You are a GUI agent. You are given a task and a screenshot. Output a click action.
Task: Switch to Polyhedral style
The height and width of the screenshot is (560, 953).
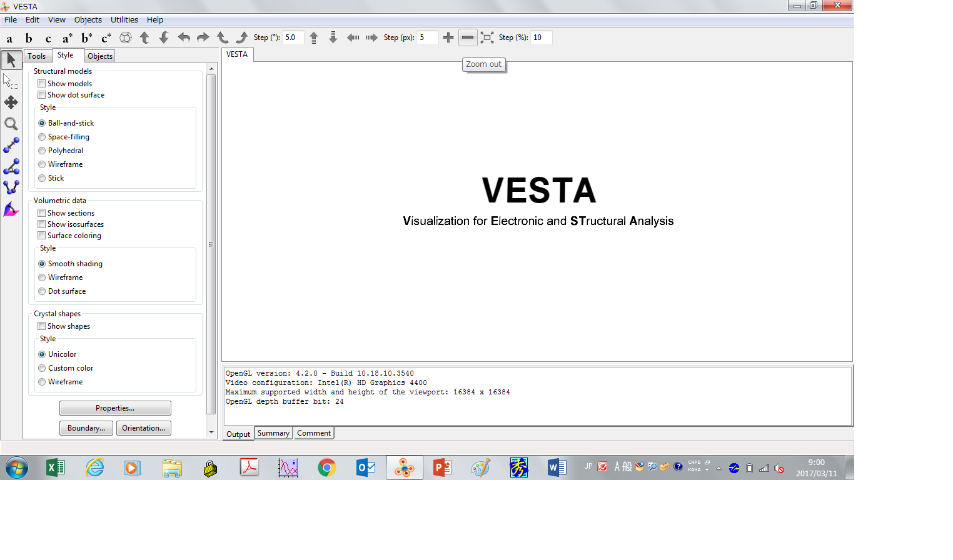[x=42, y=151]
